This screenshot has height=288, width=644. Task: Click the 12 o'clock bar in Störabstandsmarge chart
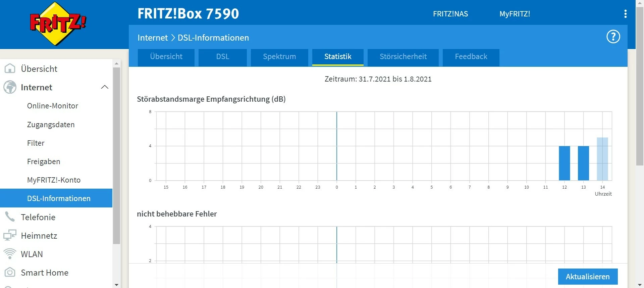click(564, 163)
